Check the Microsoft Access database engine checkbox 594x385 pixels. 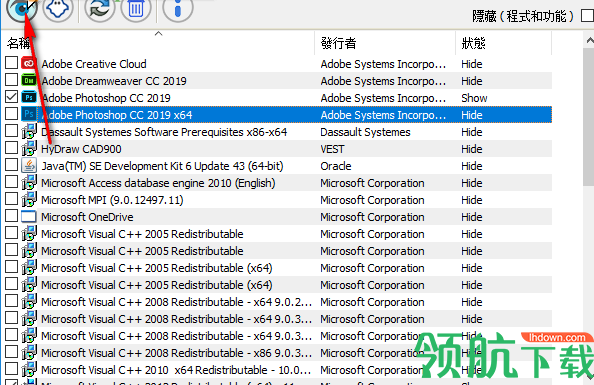(11, 182)
